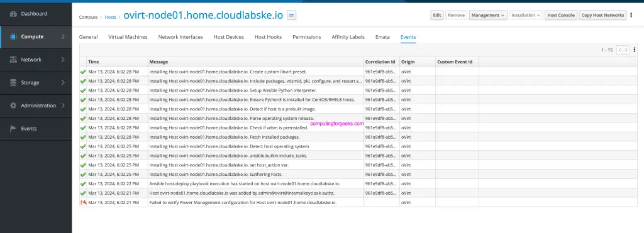Expand the Compute sidebar chevron

[x=63, y=37]
